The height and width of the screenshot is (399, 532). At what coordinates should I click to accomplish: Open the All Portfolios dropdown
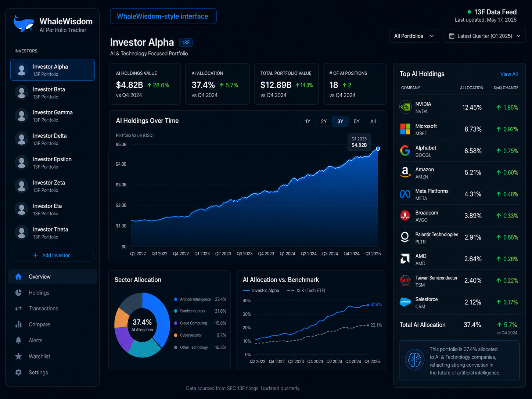(x=414, y=36)
